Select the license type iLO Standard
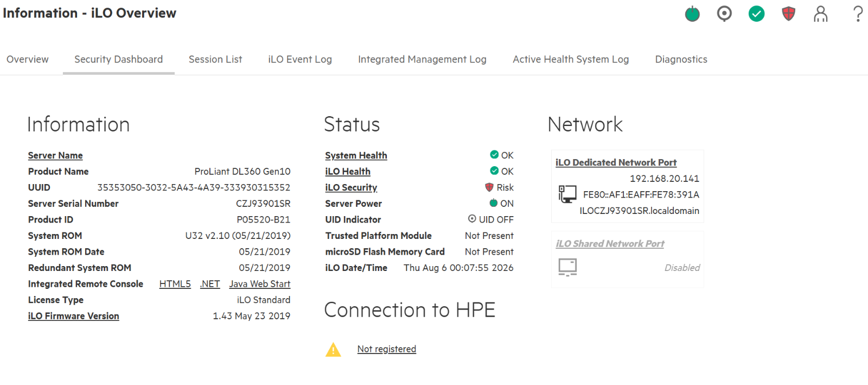The width and height of the screenshot is (868, 385). click(x=264, y=300)
